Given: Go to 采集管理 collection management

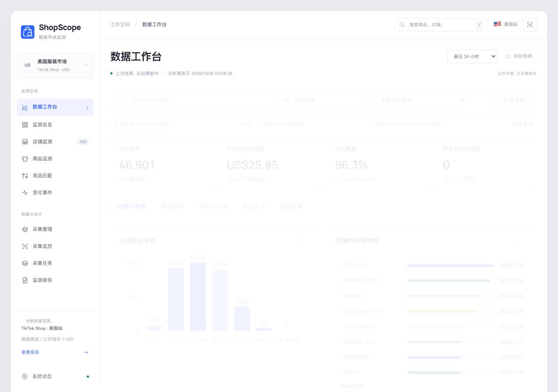Looking at the screenshot, I should (55, 229).
